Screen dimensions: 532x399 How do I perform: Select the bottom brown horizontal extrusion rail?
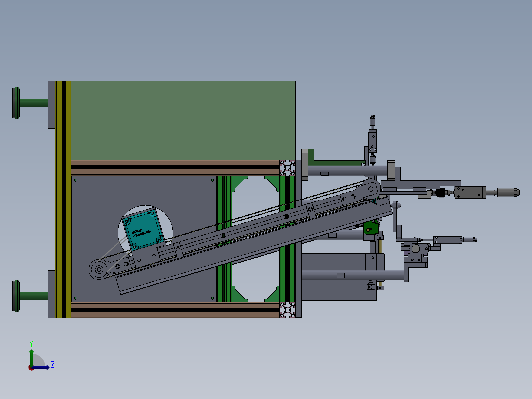pos(175,310)
